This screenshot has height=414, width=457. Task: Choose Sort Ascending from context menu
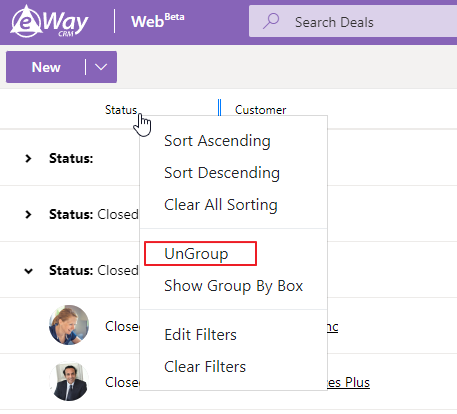(x=217, y=141)
